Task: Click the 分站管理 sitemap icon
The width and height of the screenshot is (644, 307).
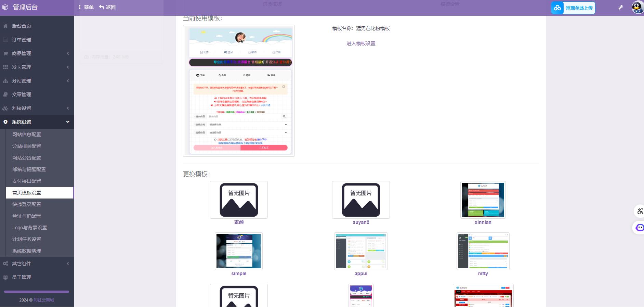Action: [5, 81]
